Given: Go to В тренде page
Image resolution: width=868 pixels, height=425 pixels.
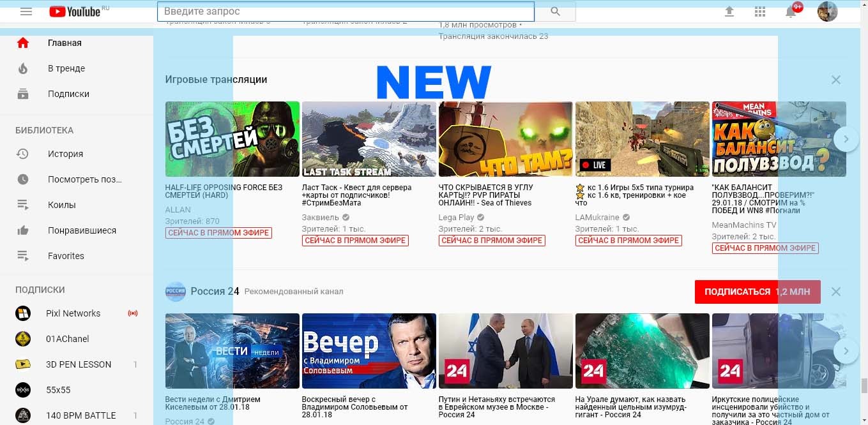Looking at the screenshot, I should click(x=66, y=68).
